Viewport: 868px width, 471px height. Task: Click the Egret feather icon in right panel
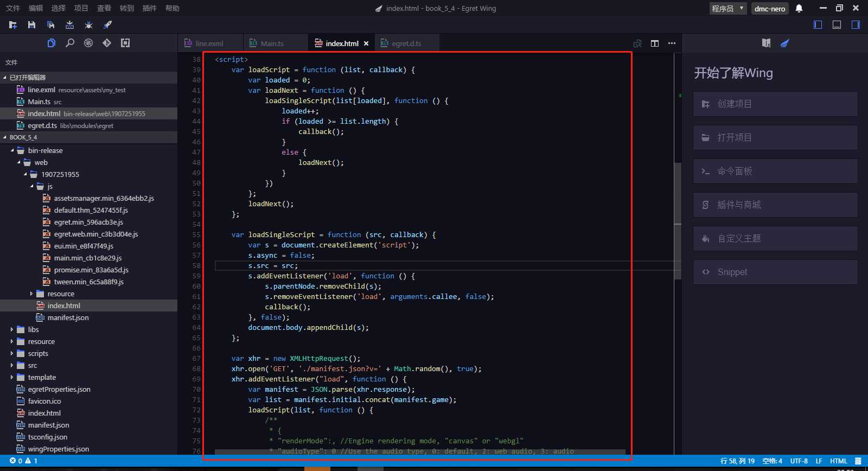[785, 43]
